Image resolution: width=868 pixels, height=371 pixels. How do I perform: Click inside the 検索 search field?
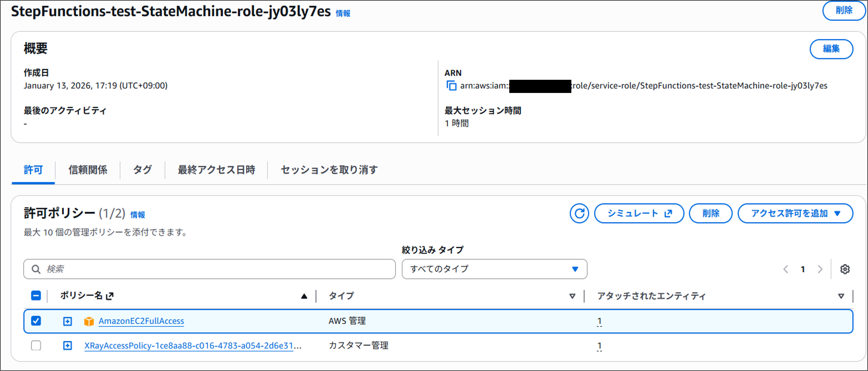click(x=209, y=269)
